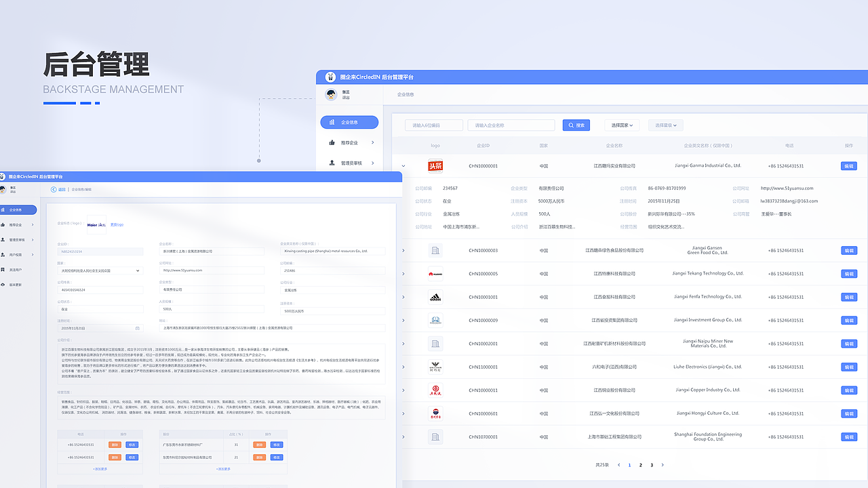The width and height of the screenshot is (868, 488).
Task: Expand the CHN10000003 row
Action: tap(403, 251)
